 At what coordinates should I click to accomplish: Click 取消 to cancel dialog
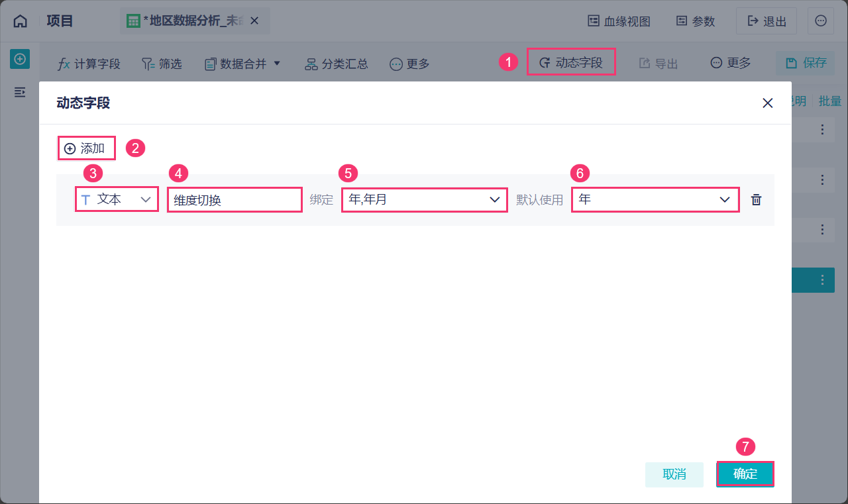(x=674, y=474)
